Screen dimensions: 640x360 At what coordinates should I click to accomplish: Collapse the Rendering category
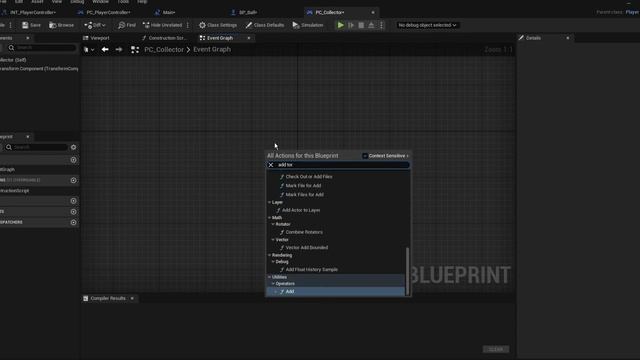pos(269,256)
